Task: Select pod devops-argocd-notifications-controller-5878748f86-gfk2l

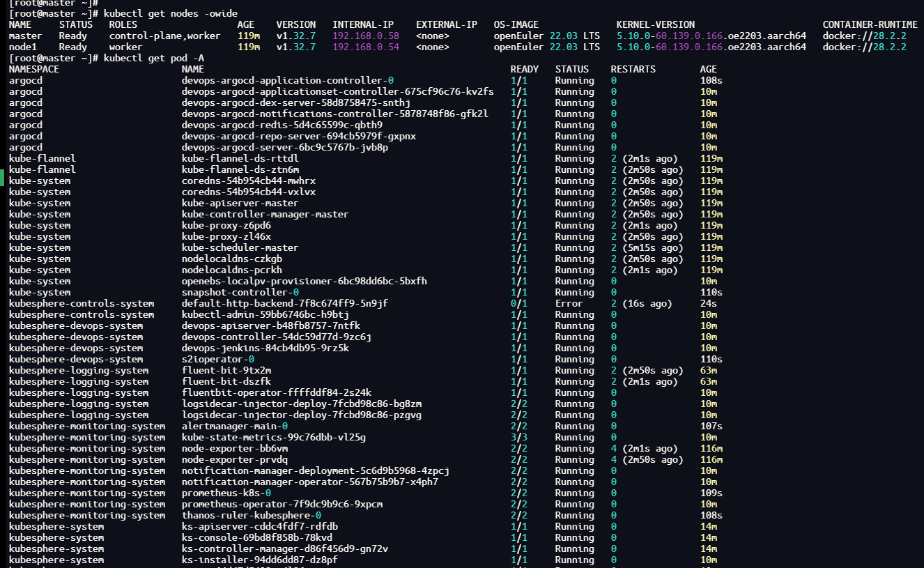Action: point(335,114)
